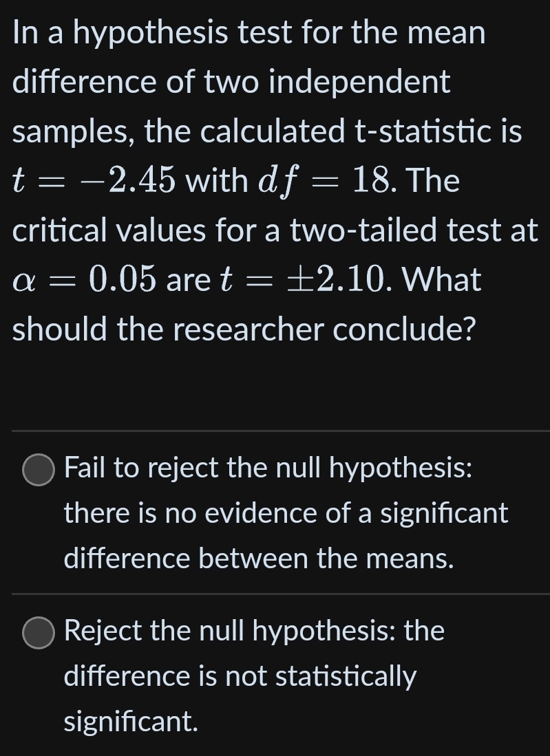The width and height of the screenshot is (550, 756).
Task: Click "critical values for a two-tailed test at" line
Action: click(x=275, y=230)
